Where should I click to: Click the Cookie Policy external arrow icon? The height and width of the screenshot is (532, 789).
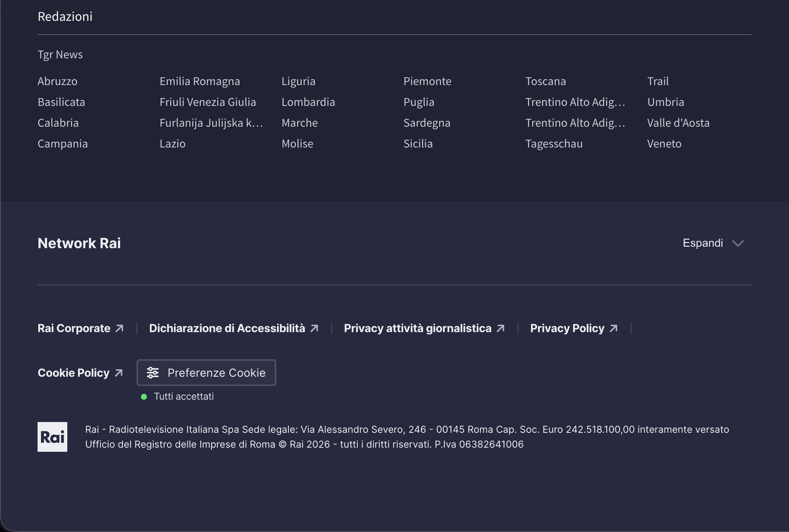(x=119, y=373)
